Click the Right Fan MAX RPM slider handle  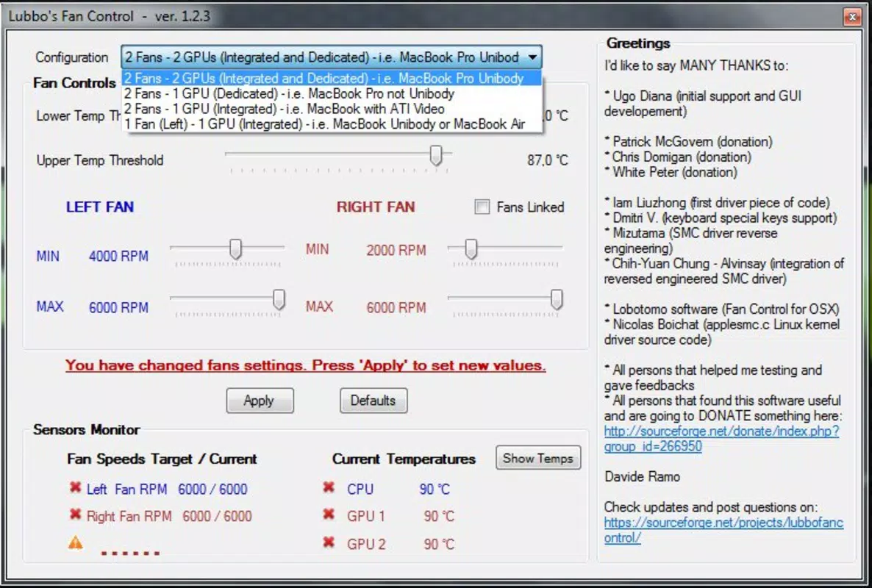pos(556,300)
